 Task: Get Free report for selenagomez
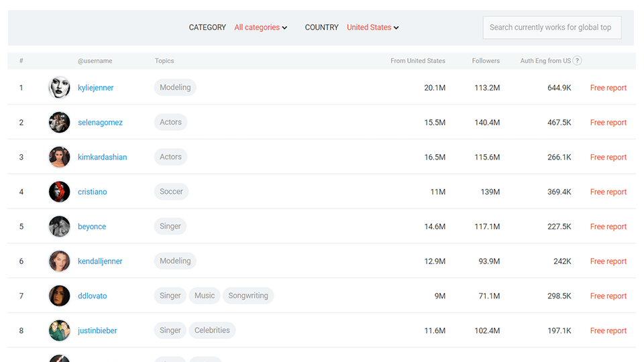coord(608,122)
